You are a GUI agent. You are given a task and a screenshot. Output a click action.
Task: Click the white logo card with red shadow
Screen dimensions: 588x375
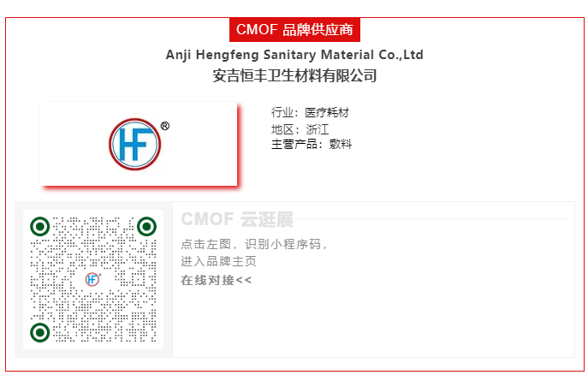pos(139,144)
